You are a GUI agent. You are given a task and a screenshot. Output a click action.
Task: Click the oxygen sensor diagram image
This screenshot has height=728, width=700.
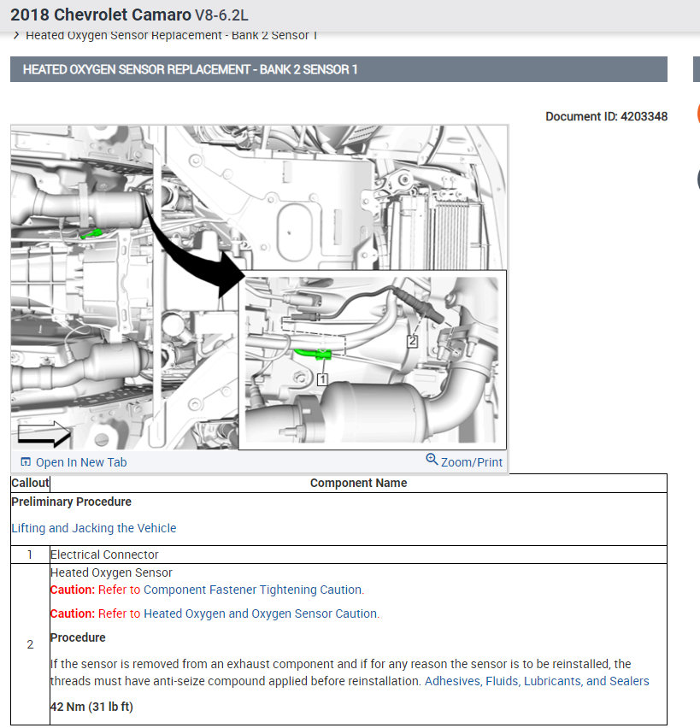click(259, 287)
